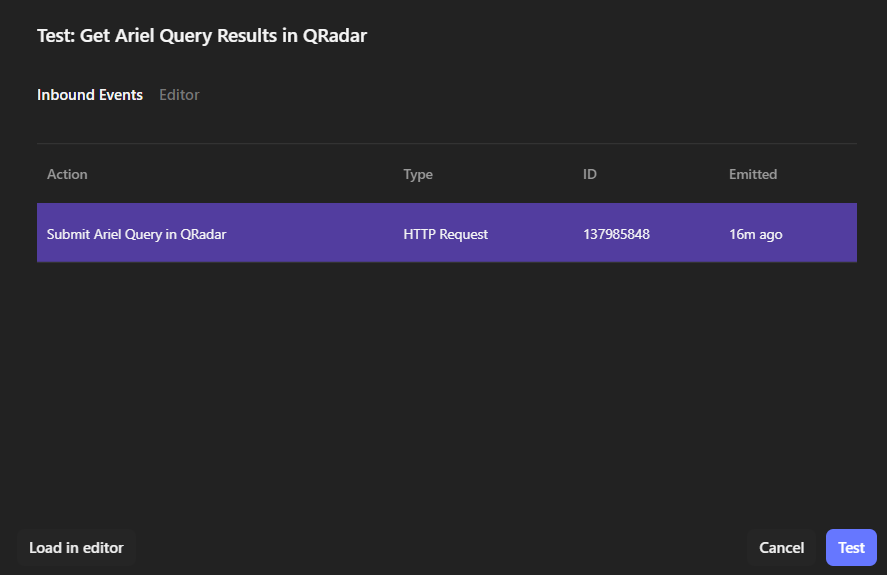This screenshot has height=575, width=887.
Task: Run the test with the Test button
Action: (851, 548)
